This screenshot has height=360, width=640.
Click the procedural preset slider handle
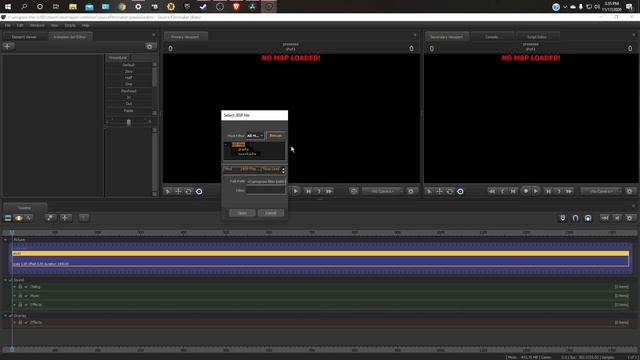click(129, 122)
